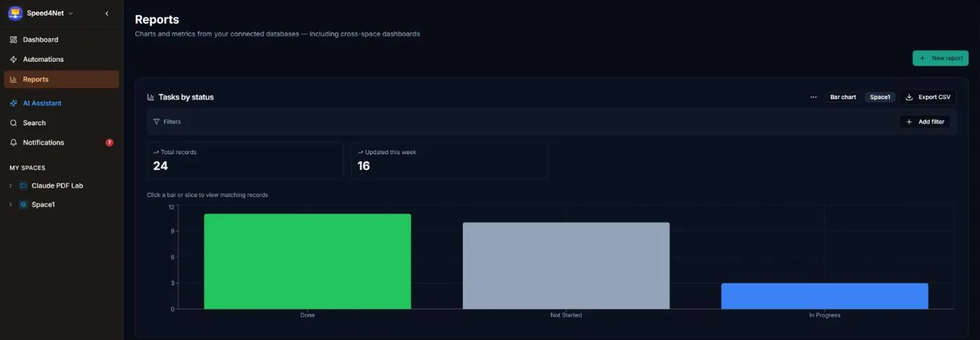Select Reports in the sidebar
The image size is (980, 340).
62,79
